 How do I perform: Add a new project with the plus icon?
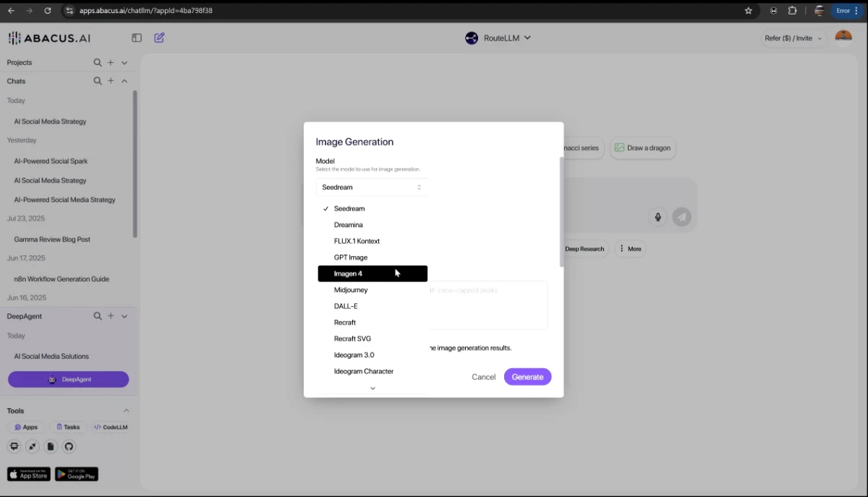111,63
